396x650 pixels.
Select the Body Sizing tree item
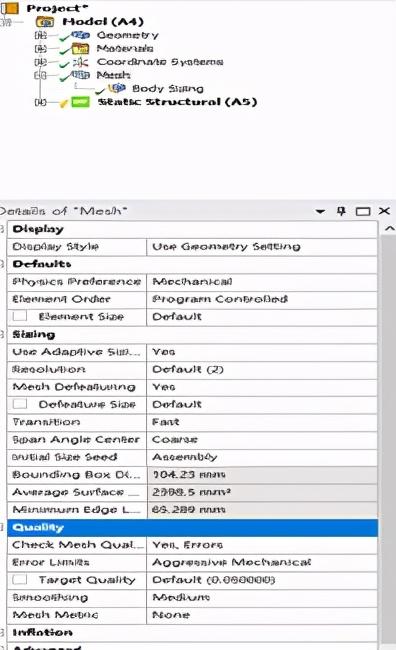pyautogui.click(x=168, y=88)
